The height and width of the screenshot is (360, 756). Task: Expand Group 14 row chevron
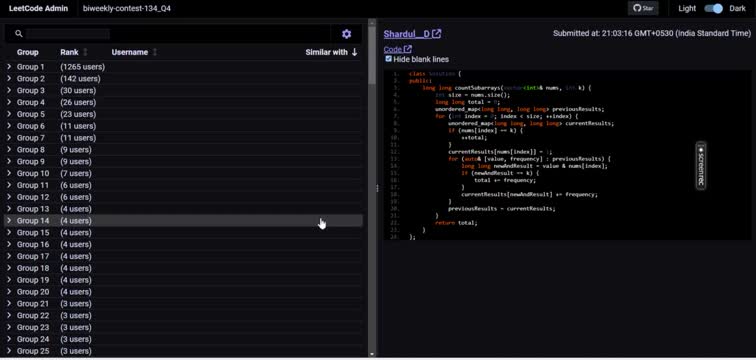click(9, 221)
